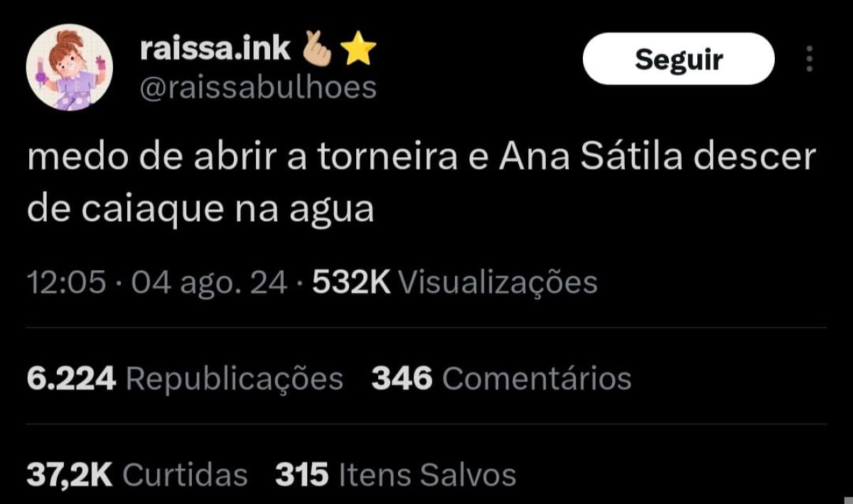Click the yellow star emoji badge
The width and height of the screenshot is (853, 504).
358,50
